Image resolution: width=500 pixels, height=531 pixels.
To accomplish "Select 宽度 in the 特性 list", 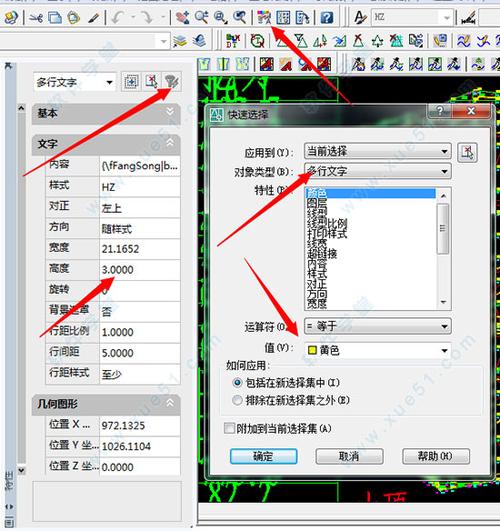I will pos(317,304).
